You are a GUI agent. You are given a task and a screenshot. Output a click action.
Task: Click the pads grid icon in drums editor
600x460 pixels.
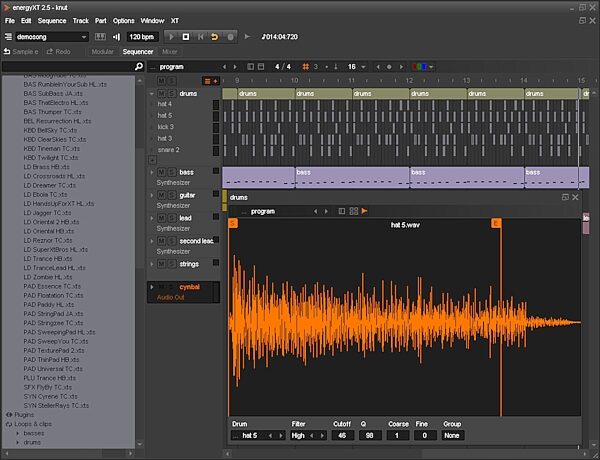(x=354, y=211)
